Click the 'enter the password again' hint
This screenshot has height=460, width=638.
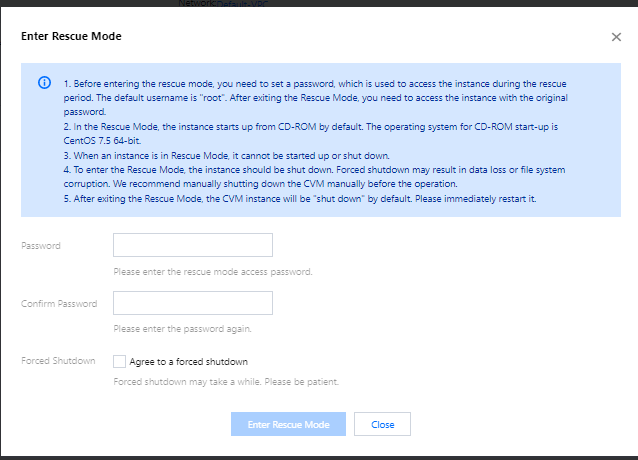(x=182, y=328)
